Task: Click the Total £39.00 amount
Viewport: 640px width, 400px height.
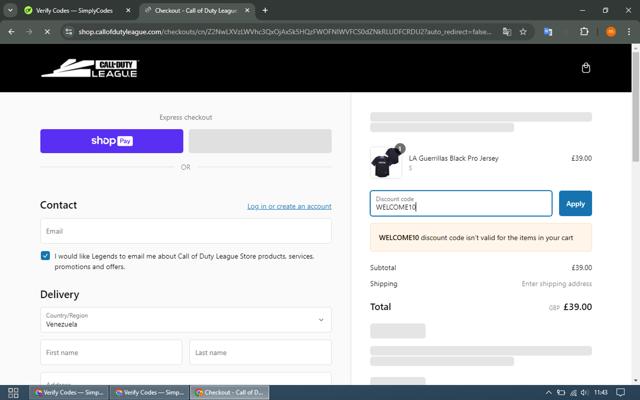Action: (578, 307)
